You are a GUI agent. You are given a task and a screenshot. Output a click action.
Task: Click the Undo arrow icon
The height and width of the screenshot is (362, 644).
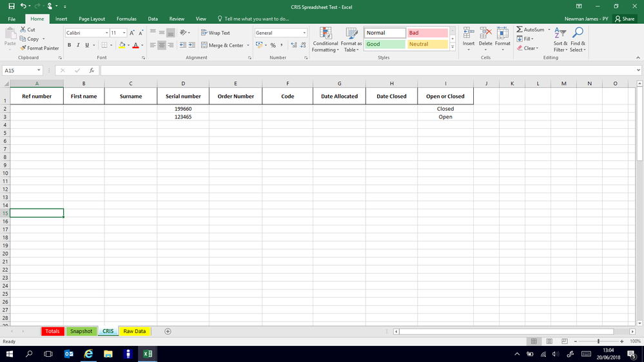(x=23, y=6)
